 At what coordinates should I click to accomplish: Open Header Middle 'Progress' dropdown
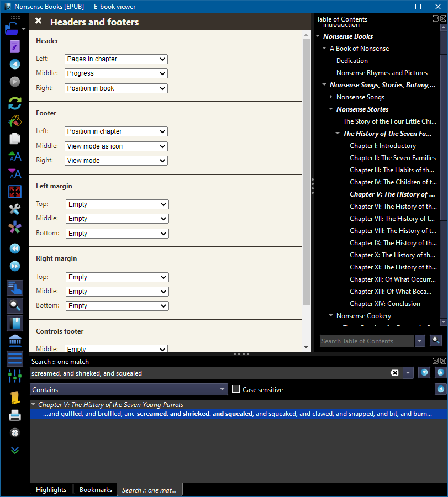point(116,73)
